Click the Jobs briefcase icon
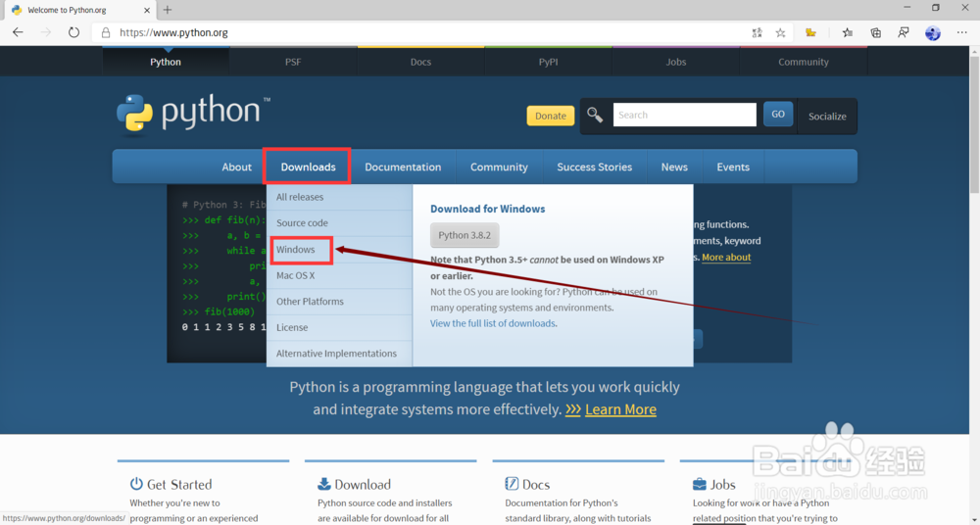The image size is (980, 525). [x=700, y=485]
